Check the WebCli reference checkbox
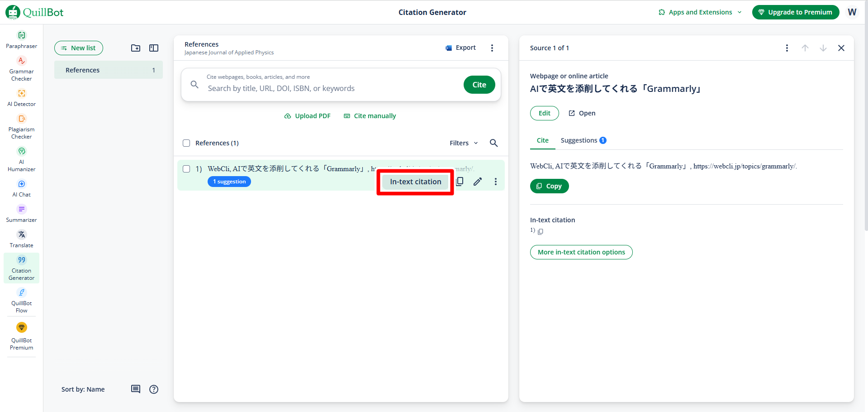868x412 pixels. tap(186, 169)
